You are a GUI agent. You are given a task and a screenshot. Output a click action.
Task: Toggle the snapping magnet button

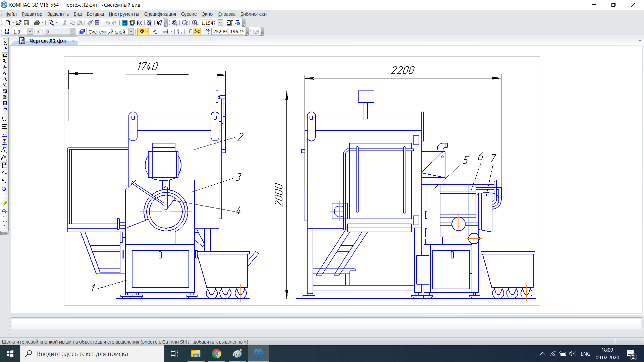pyautogui.click(x=142, y=32)
